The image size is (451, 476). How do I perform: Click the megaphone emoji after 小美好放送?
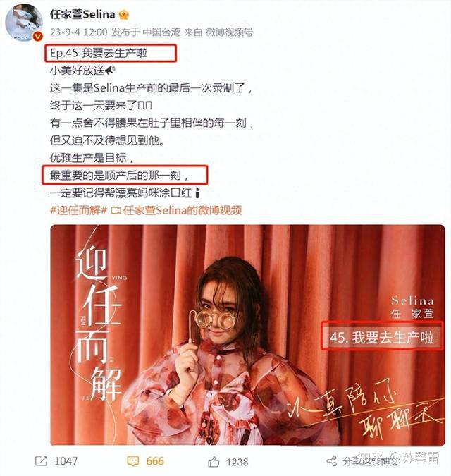pyautogui.click(x=110, y=70)
